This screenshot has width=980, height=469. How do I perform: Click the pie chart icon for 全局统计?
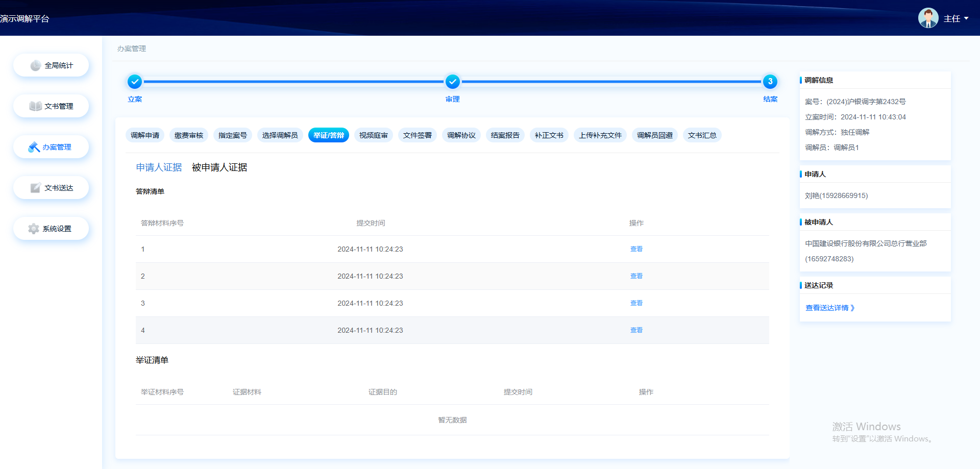tap(35, 65)
